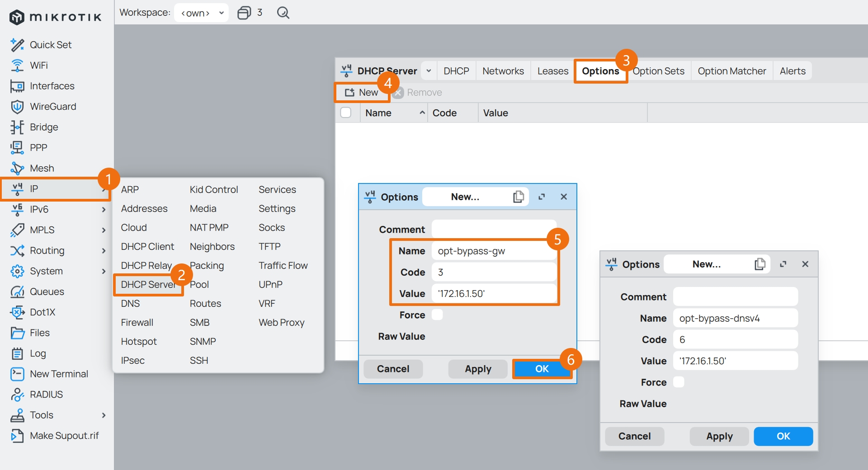
Task: Cancel the opt-bypass-gw Options dialog
Action: click(x=393, y=369)
